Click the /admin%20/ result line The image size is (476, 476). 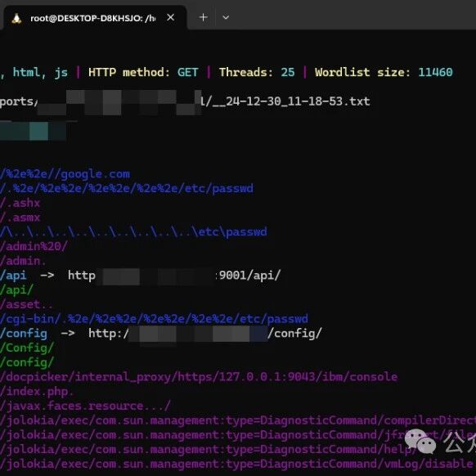pyautogui.click(x=34, y=246)
